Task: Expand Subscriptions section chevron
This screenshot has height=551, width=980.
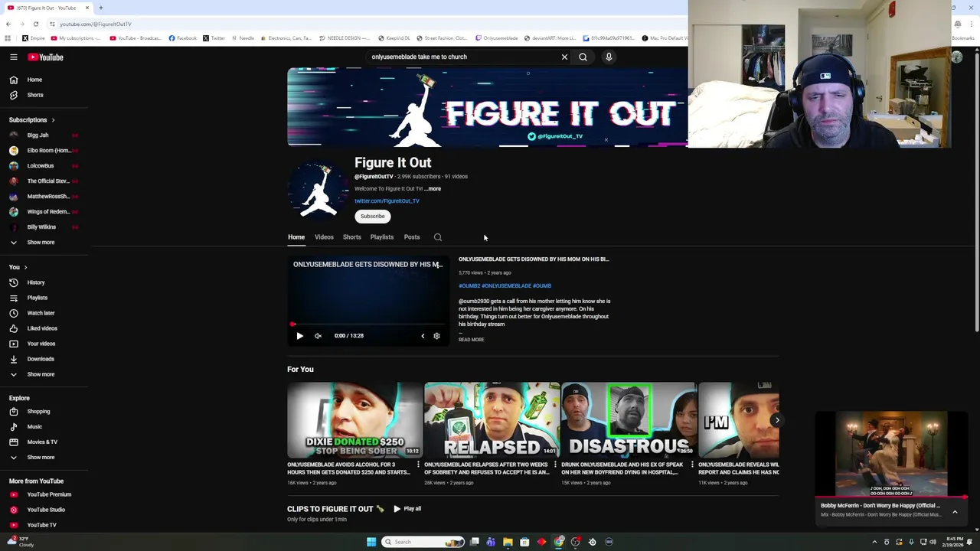Action: coord(53,120)
